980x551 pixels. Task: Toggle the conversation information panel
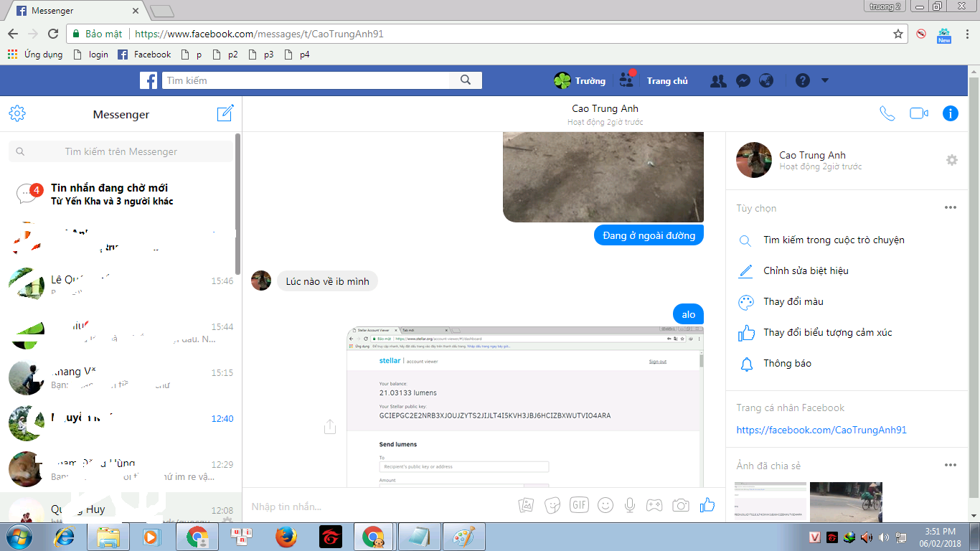coord(951,113)
